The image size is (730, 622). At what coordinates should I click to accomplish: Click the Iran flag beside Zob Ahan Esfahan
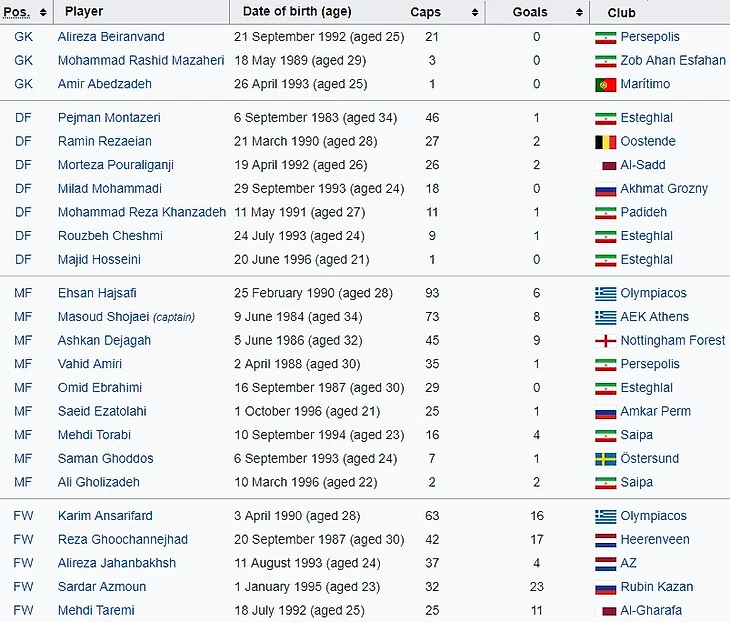coord(604,61)
